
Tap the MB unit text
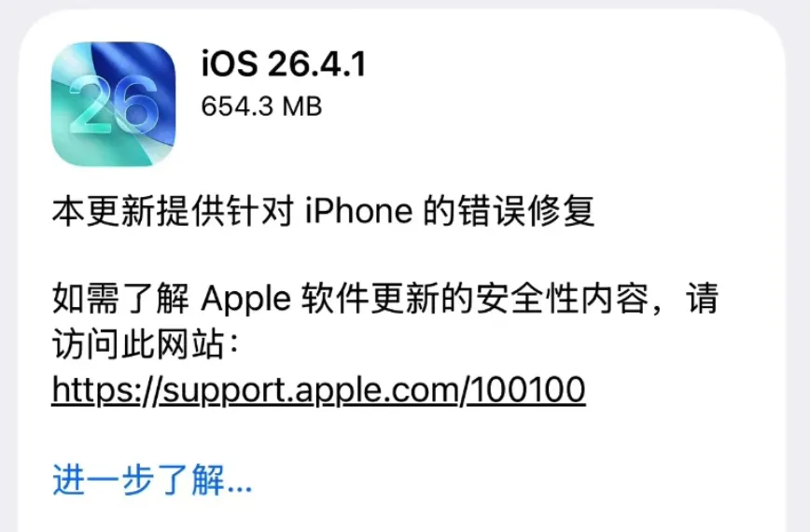click(x=302, y=107)
